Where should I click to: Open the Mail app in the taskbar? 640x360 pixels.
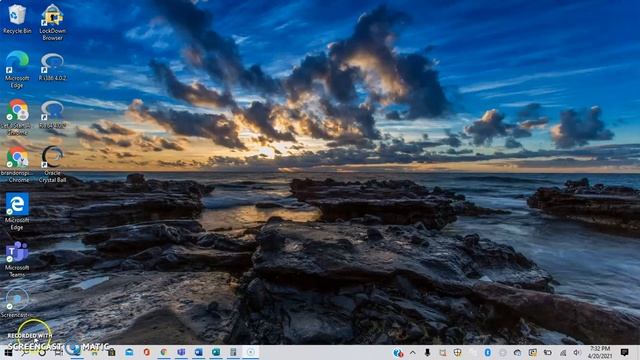pos(129,352)
